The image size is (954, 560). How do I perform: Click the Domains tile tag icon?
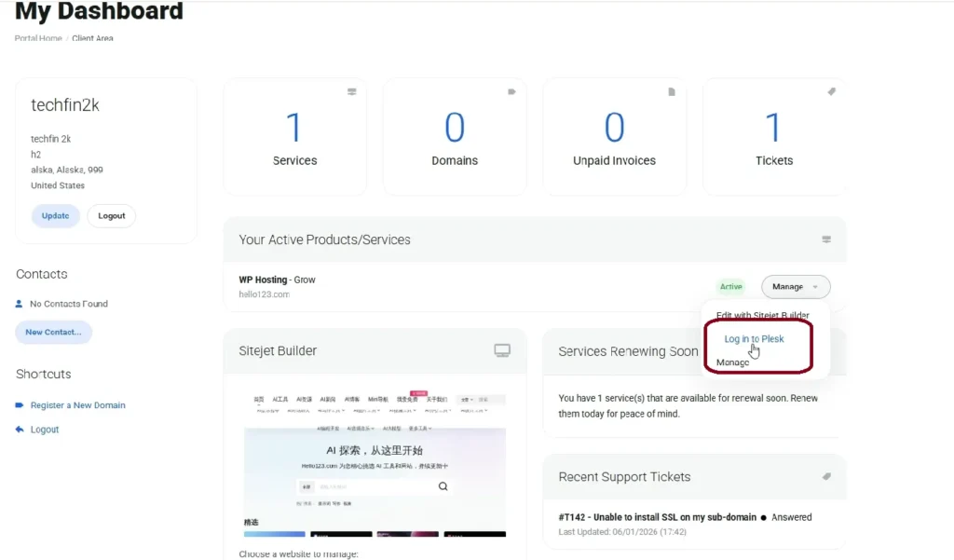point(511,92)
